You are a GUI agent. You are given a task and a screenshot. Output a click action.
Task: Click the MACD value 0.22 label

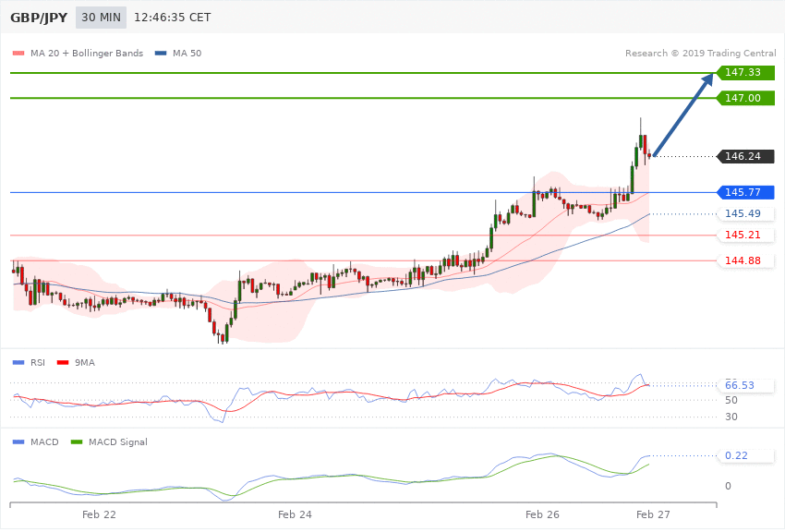point(746,456)
